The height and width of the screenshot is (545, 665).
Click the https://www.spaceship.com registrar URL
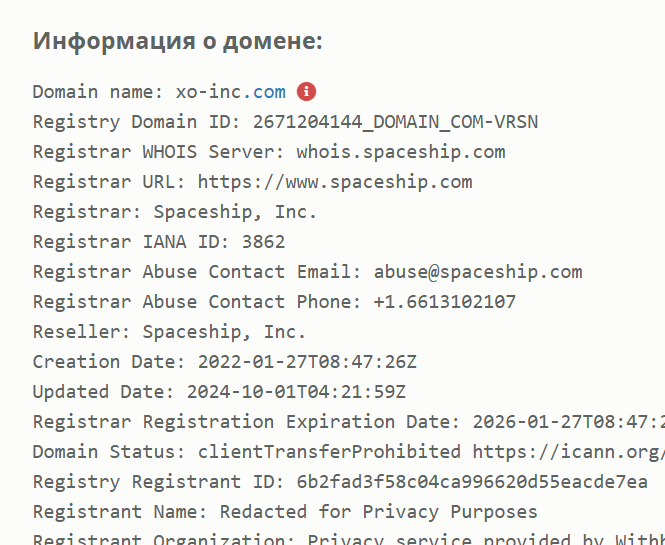(x=335, y=182)
